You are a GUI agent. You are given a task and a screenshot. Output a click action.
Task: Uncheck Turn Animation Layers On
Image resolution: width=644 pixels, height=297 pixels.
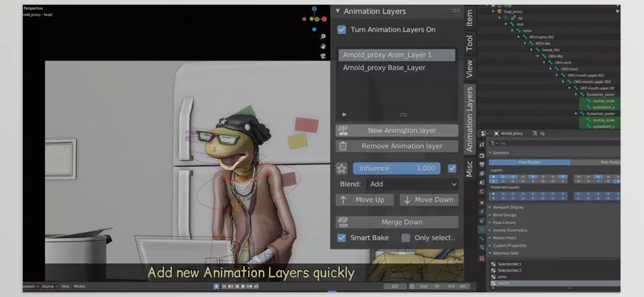[341, 30]
